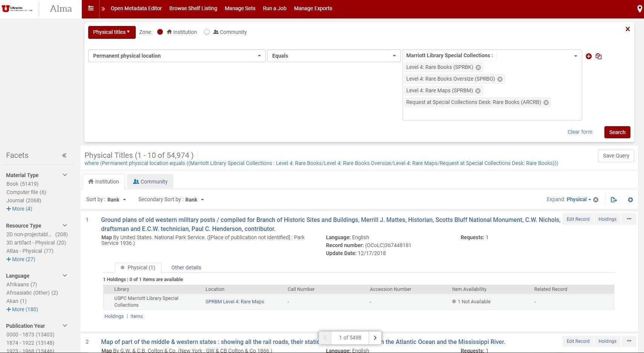Open Manage Exports
The height and width of the screenshot is (353, 644).
coord(313,8)
